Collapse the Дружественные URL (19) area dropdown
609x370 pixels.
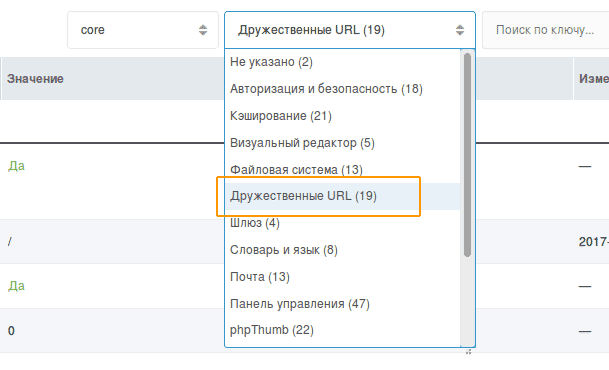click(x=350, y=30)
